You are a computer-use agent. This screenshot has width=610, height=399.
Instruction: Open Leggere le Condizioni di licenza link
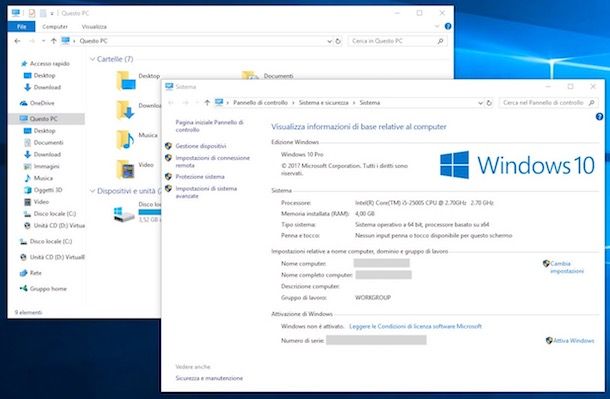[x=415, y=326]
